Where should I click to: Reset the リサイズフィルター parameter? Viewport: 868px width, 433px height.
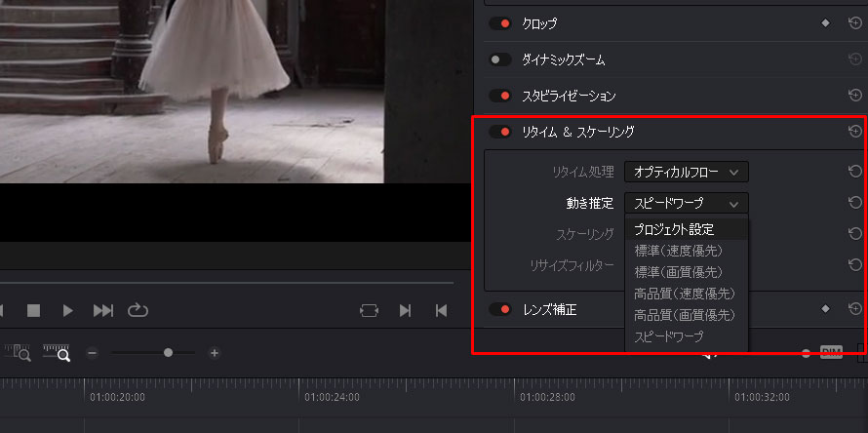(x=854, y=264)
